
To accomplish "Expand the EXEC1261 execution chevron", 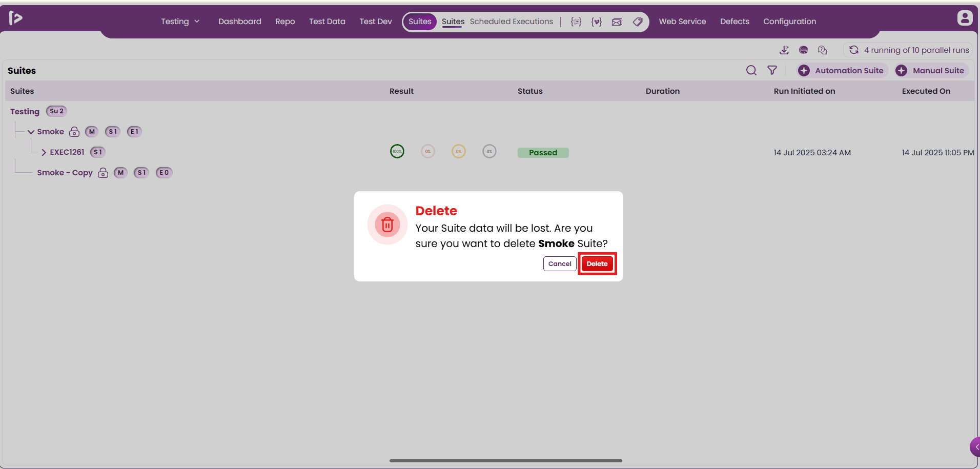I will click(x=44, y=152).
